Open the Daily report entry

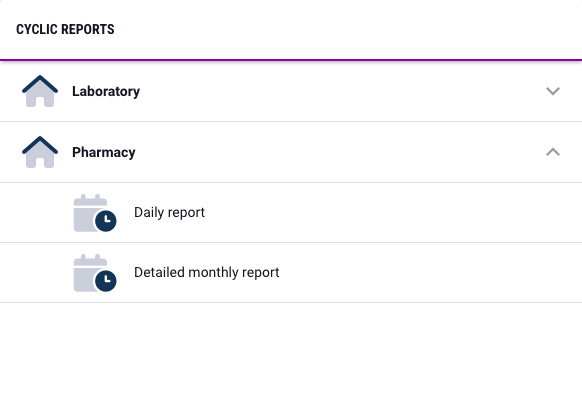click(x=169, y=213)
